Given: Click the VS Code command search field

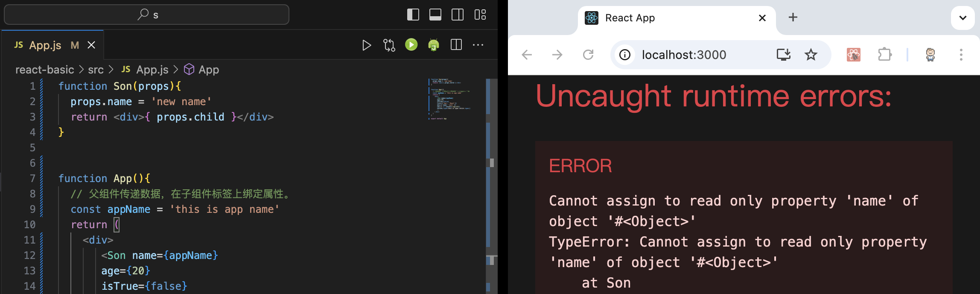Looking at the screenshot, I should 147,15.
